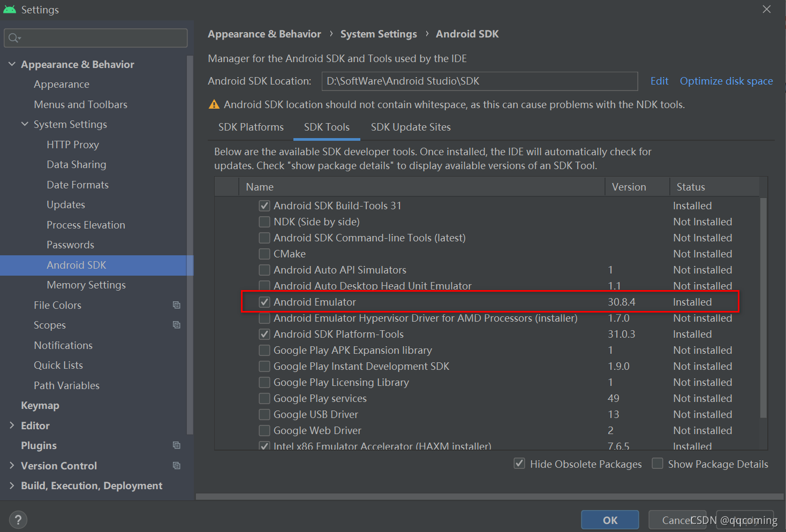The width and height of the screenshot is (786, 532).
Task: Switch to the SDK Platforms tab
Action: click(251, 127)
